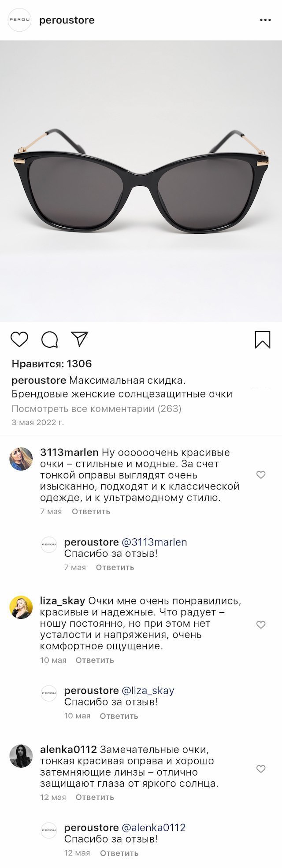Image resolution: width=282 pixels, height=868 pixels.
Task: View 3113marlen's profile picture
Action: (21, 459)
